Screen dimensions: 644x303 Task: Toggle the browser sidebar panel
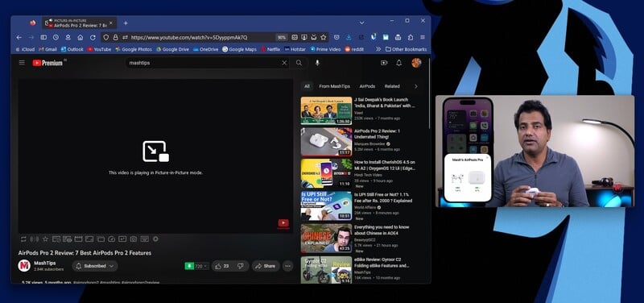[43, 37]
